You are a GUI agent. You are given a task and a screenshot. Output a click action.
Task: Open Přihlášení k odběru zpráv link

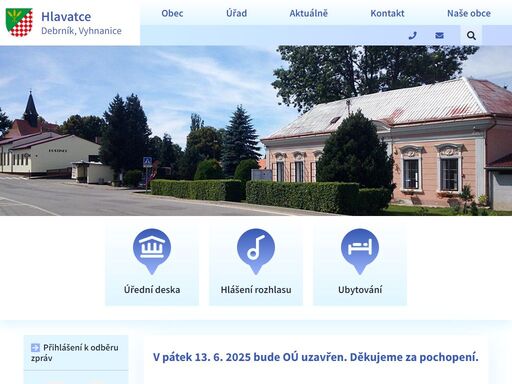click(x=76, y=353)
